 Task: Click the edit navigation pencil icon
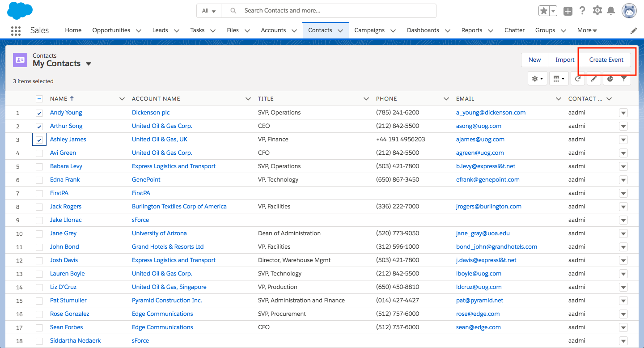point(634,30)
